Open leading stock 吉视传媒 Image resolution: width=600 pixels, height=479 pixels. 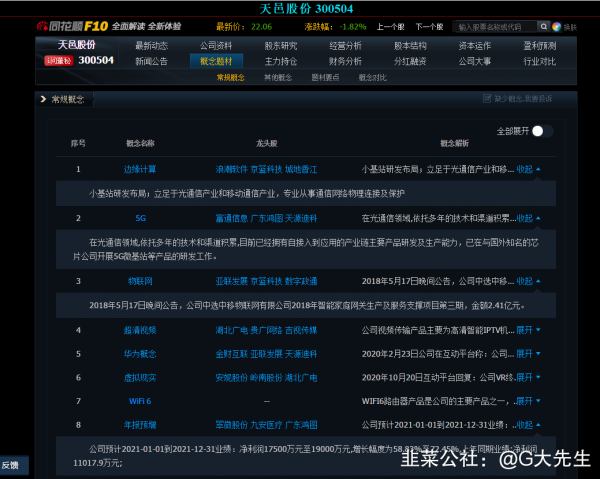point(301,330)
